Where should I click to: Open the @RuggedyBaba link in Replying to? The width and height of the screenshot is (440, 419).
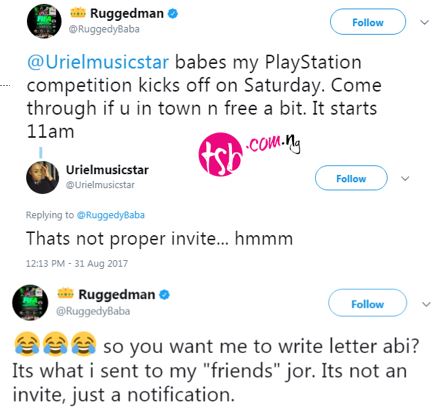coord(111,215)
